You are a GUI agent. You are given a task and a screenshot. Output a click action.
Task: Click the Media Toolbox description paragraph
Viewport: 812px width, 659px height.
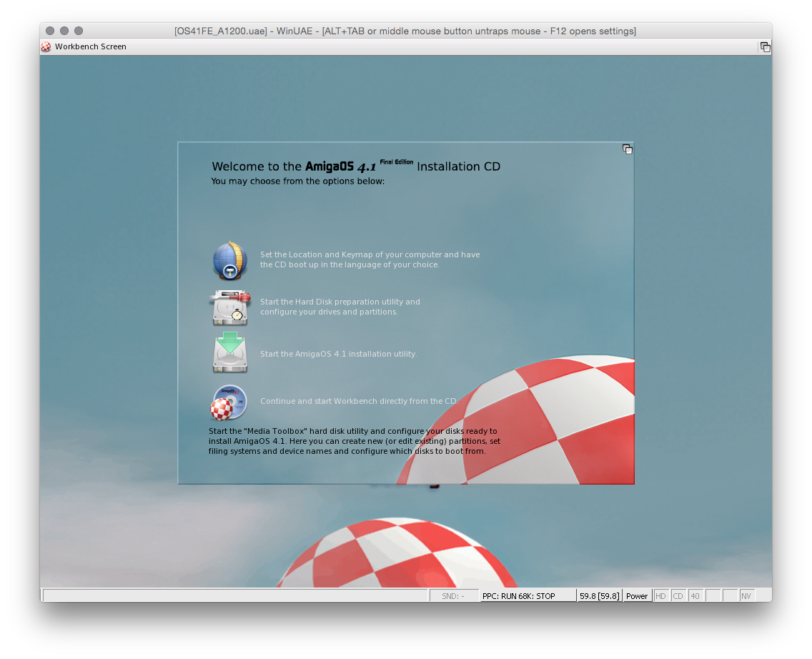(x=355, y=441)
